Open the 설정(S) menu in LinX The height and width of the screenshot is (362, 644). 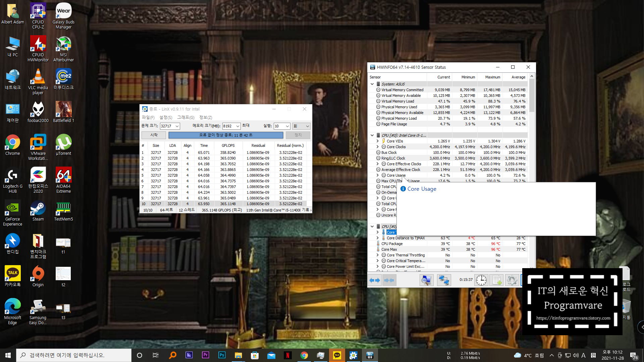pos(165,117)
